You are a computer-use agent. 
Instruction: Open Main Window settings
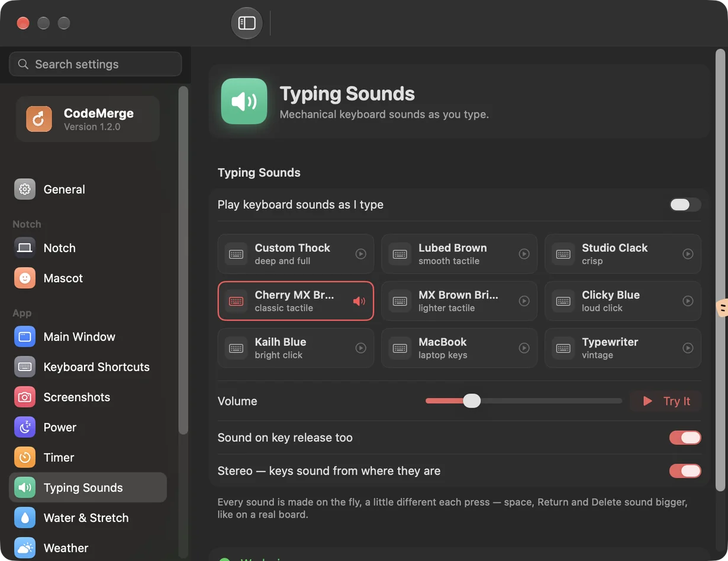(x=88, y=337)
